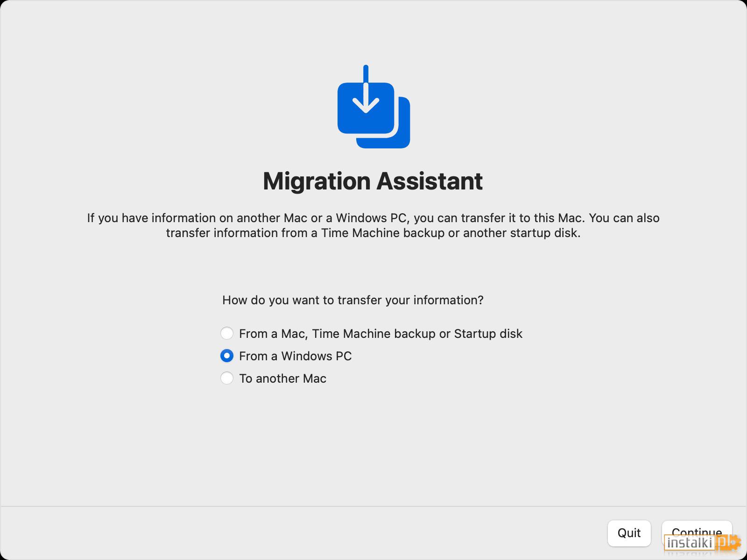Click the blue Migration Assistant download icon
The height and width of the screenshot is (560, 747).
pos(373,107)
